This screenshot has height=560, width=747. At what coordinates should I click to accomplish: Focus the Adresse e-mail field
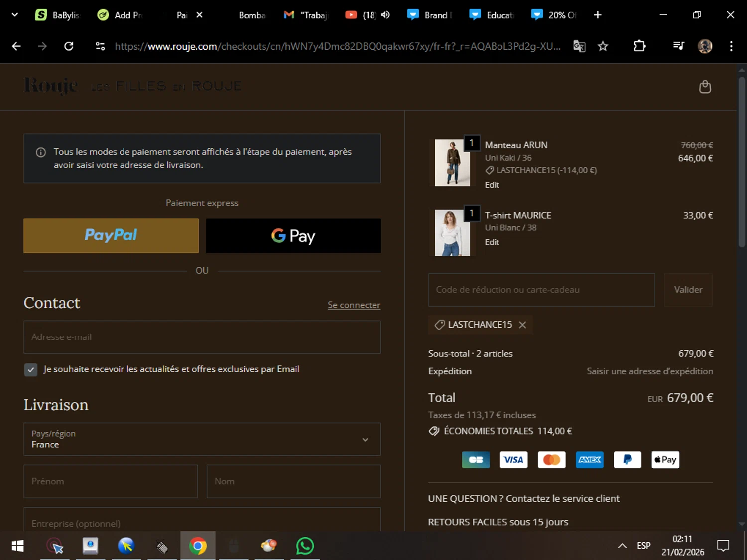click(202, 337)
